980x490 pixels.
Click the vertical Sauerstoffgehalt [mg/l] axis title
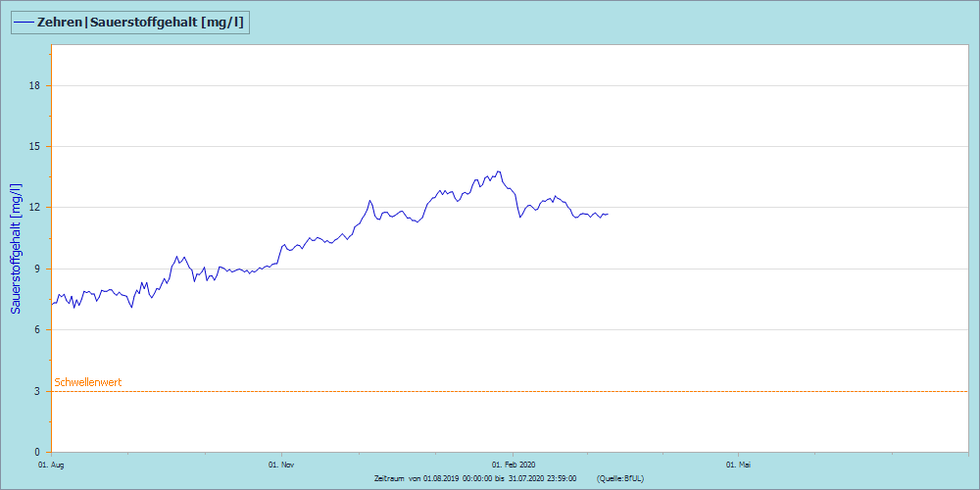[x=17, y=249]
